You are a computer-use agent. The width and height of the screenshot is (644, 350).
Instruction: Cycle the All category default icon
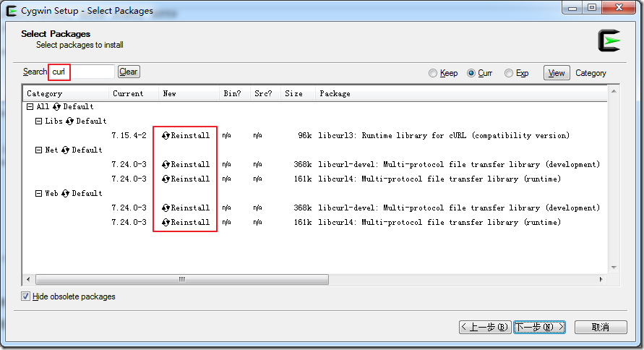pyautogui.click(x=56, y=107)
